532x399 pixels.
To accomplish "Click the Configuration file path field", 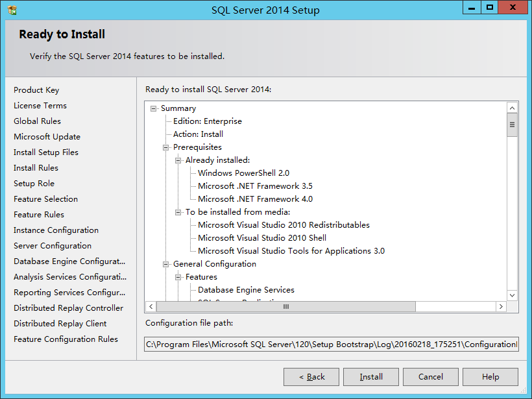I will pyautogui.click(x=332, y=345).
